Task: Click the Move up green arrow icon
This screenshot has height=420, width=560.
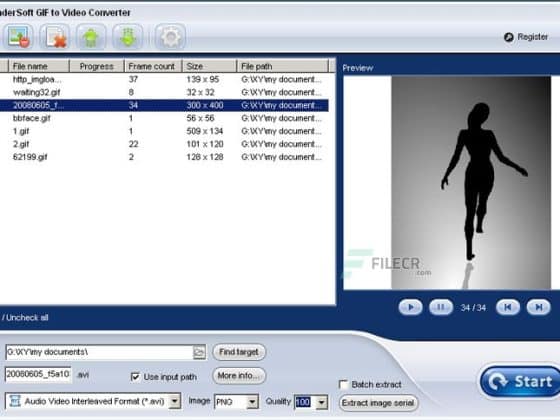Action: [91, 37]
